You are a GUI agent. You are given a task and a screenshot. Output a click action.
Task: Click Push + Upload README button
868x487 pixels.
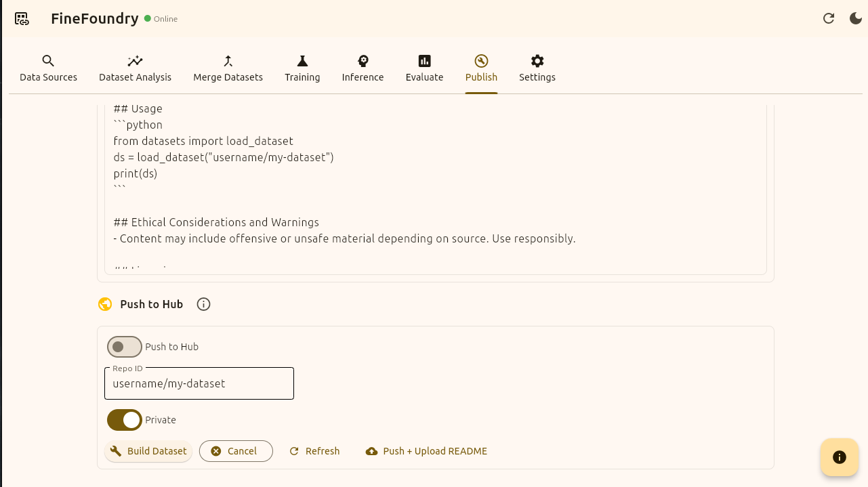[x=426, y=451]
